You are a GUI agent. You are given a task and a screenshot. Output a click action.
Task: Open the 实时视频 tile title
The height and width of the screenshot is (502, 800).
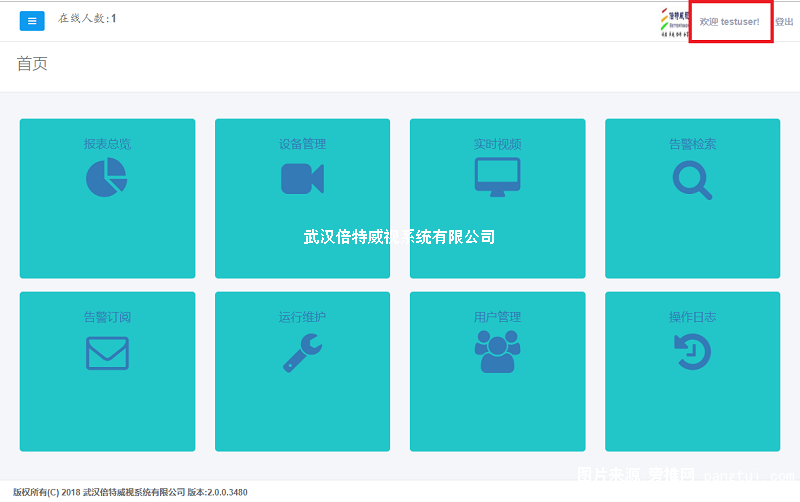(497, 144)
